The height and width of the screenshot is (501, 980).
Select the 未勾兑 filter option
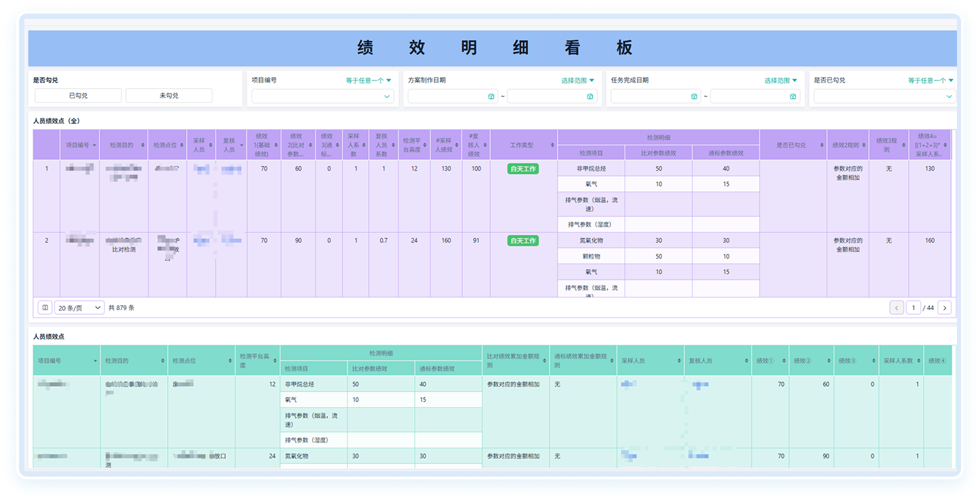[x=169, y=96]
